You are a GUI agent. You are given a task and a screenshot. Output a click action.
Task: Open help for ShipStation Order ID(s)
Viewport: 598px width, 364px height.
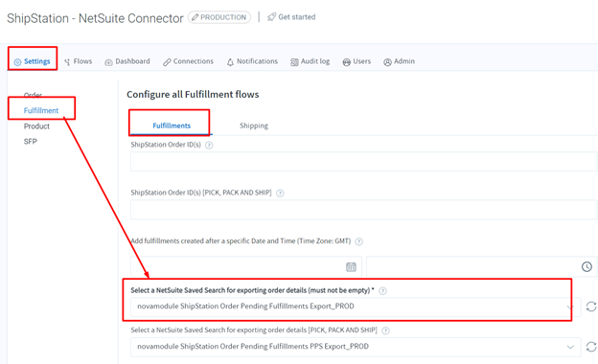209,145
